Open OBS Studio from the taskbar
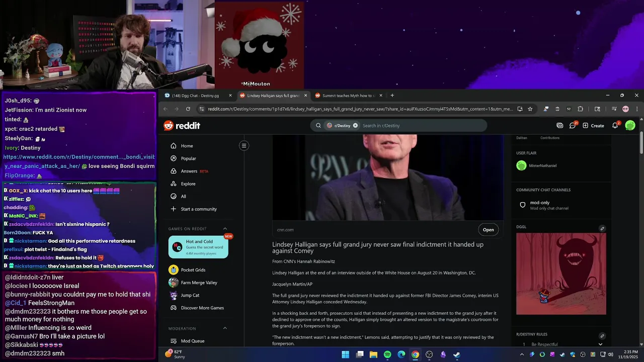 [429, 354]
